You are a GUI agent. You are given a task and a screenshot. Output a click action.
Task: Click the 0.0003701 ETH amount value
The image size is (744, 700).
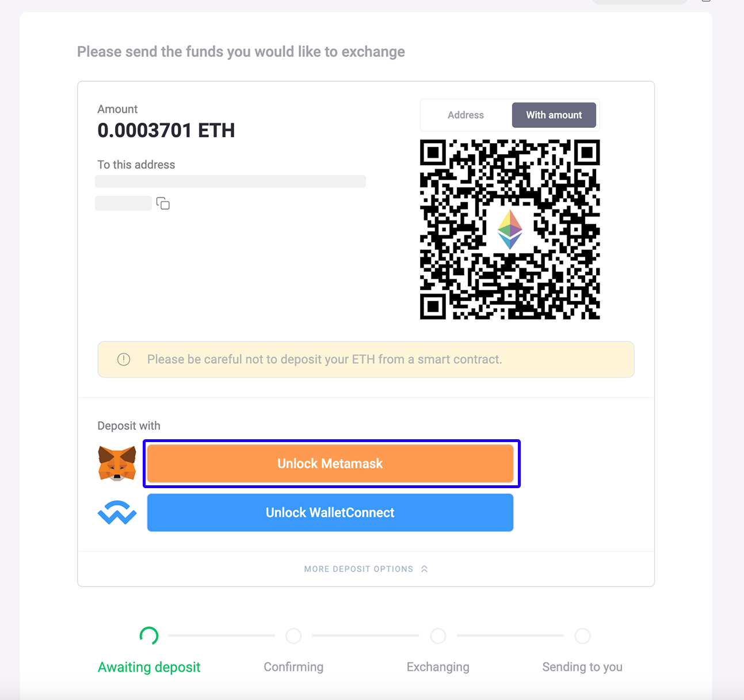click(166, 131)
